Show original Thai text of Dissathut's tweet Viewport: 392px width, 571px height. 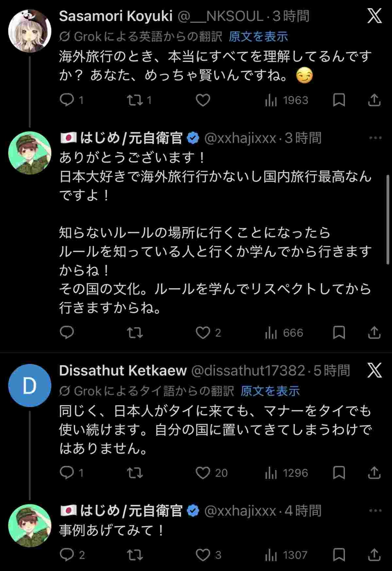[x=270, y=391]
